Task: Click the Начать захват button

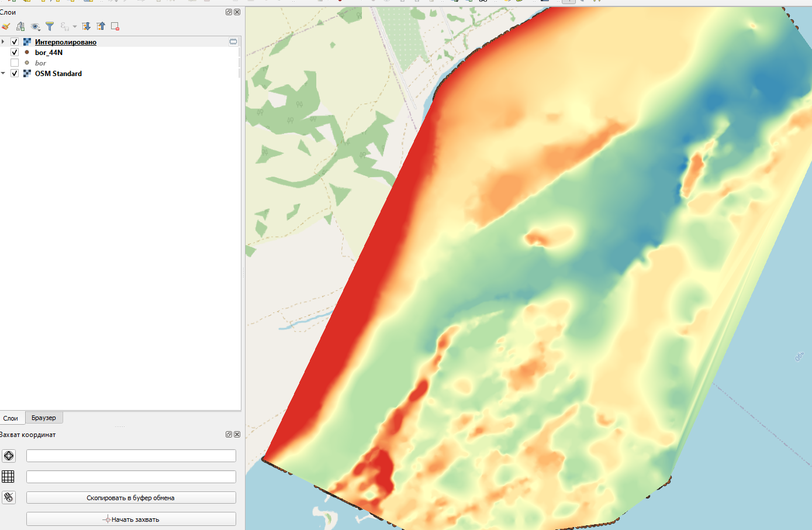Action: pyautogui.click(x=131, y=519)
